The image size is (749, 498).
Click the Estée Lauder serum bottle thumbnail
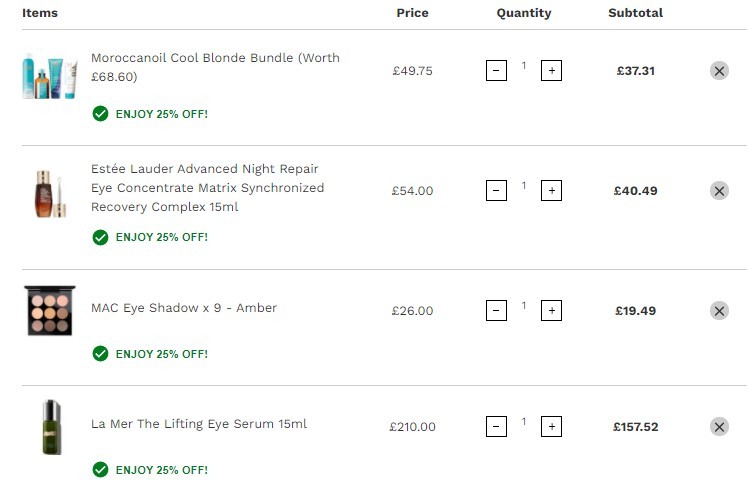point(50,193)
